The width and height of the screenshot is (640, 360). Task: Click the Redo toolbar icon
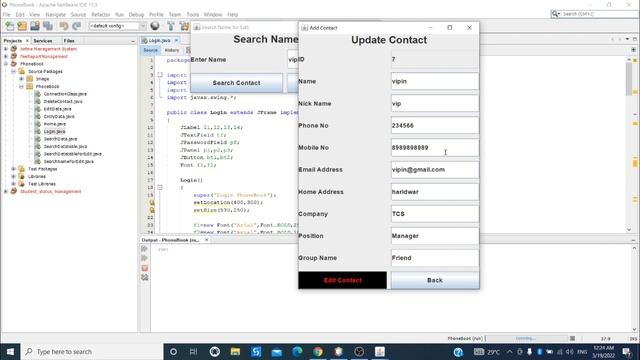click(77, 26)
